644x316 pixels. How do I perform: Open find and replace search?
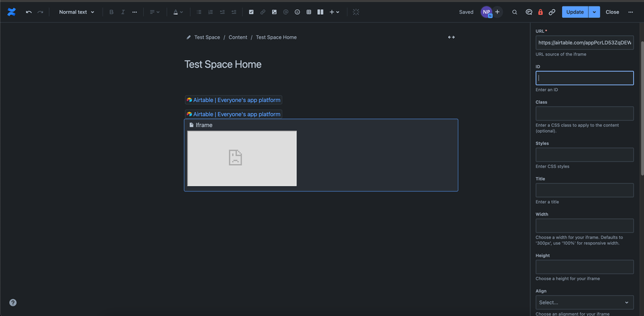click(x=514, y=12)
